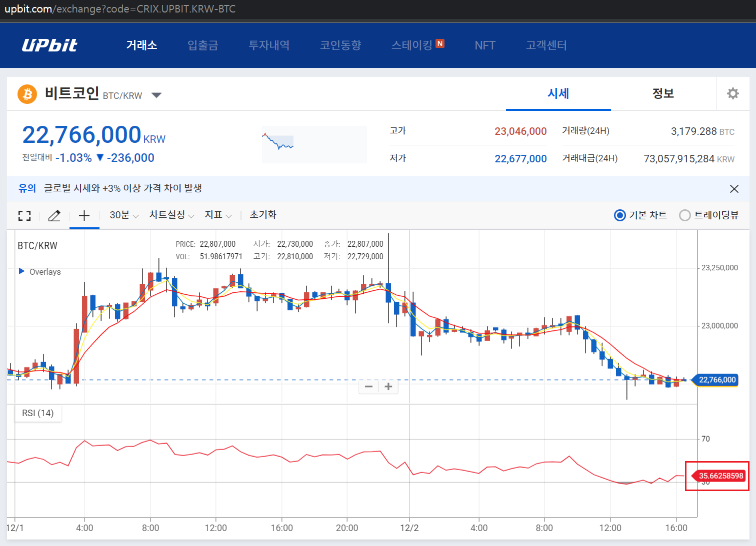
Task: Click the 유의 warning label
Action: [x=27, y=188]
